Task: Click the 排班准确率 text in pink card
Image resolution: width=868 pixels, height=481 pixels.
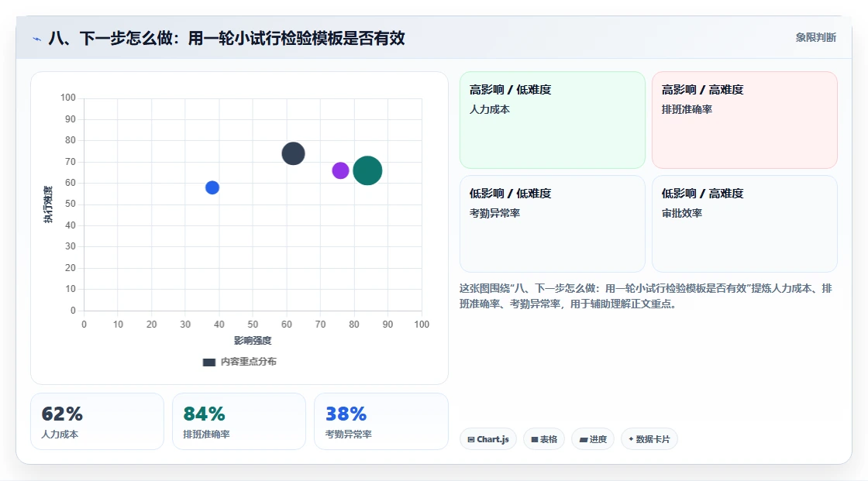Action: (x=687, y=109)
